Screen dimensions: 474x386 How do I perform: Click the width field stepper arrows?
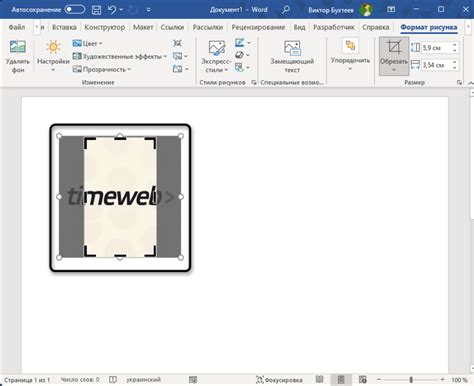tap(455, 65)
